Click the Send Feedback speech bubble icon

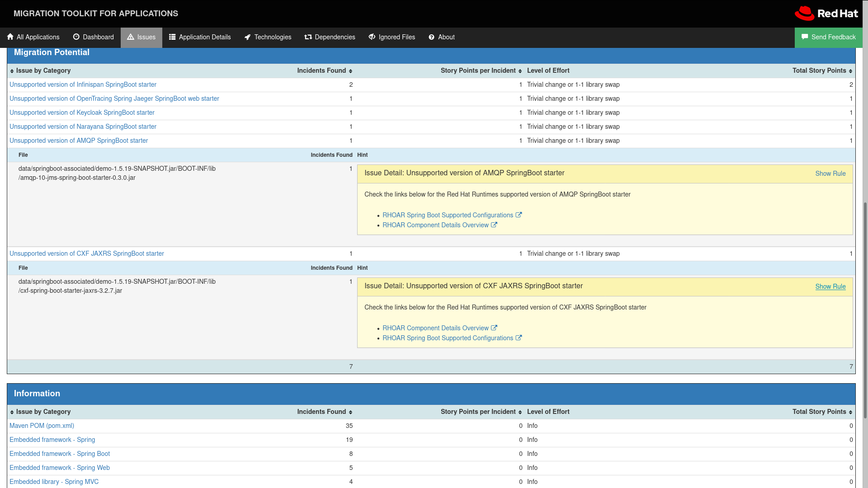[804, 37]
